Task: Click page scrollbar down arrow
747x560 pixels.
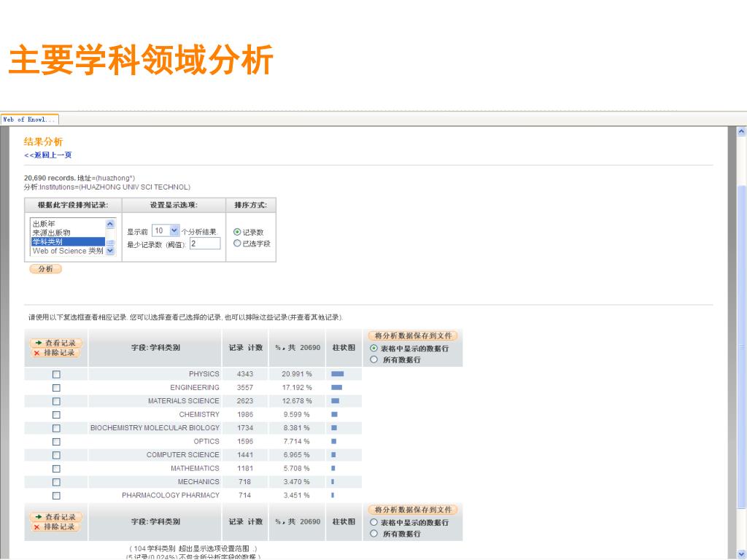Action: coord(741,554)
